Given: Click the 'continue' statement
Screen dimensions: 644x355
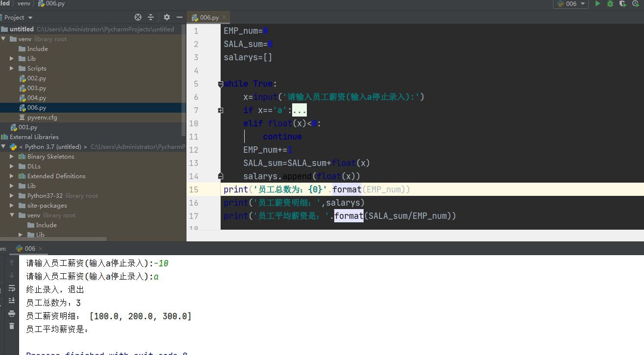Looking at the screenshot, I should pyautogui.click(x=282, y=137).
